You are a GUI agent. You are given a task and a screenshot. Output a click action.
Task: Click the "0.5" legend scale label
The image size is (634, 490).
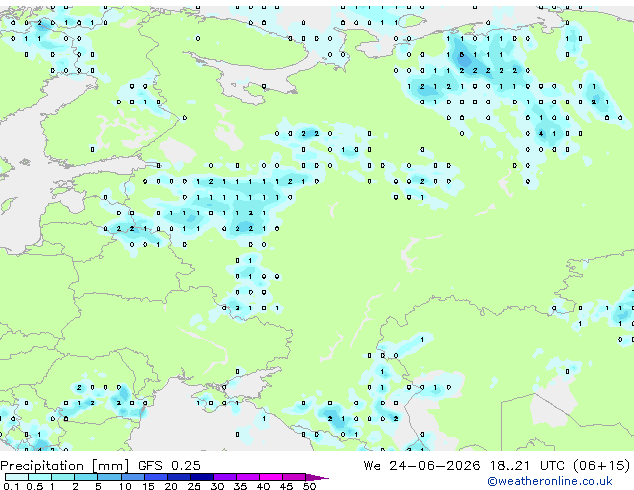34,486
